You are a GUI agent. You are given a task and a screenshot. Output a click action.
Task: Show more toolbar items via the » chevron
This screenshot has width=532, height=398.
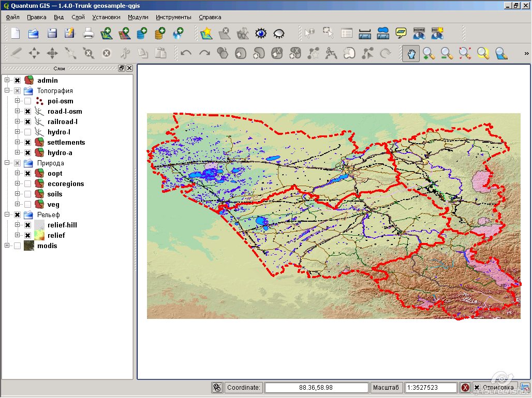(527, 53)
